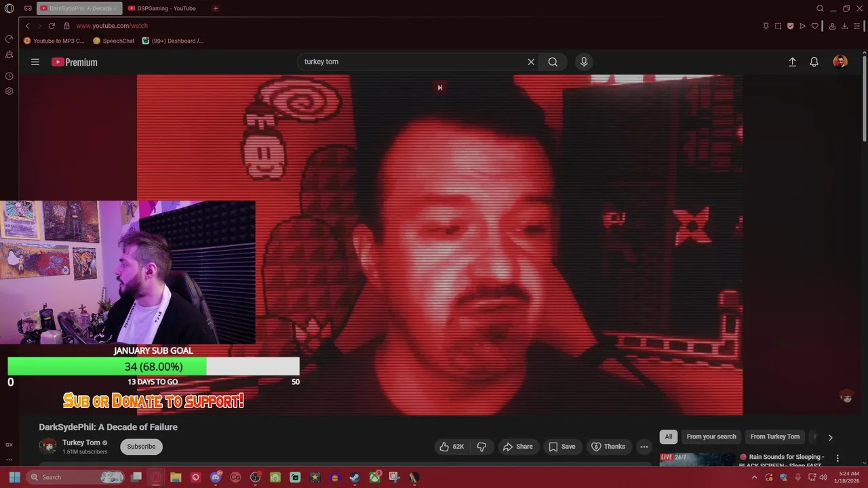Open Youtube to MP3 bookmark
868x488 pixels.
pos(54,41)
